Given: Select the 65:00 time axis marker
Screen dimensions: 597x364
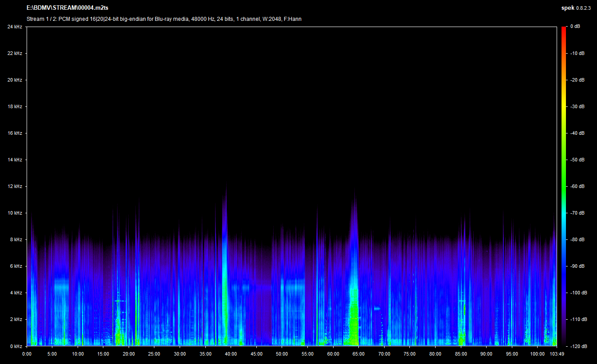Looking at the screenshot, I should [x=359, y=354].
